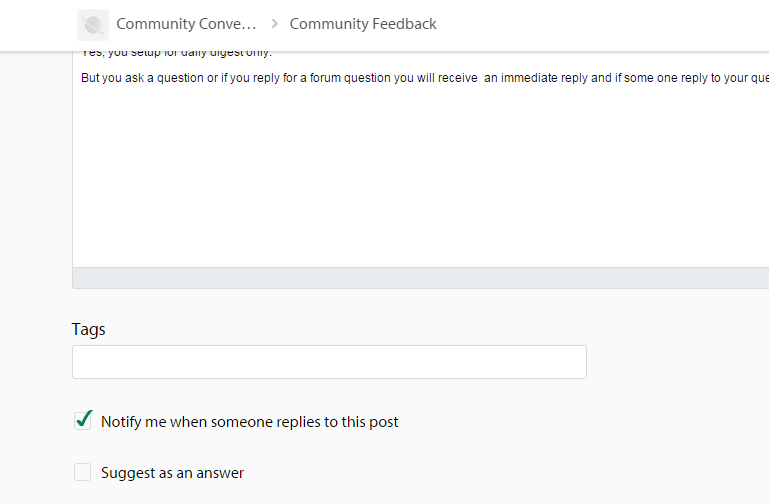Screen dimensions: 769x504
Task: Open the Community Conve… breadcrumb link
Action: pyautogui.click(x=186, y=24)
